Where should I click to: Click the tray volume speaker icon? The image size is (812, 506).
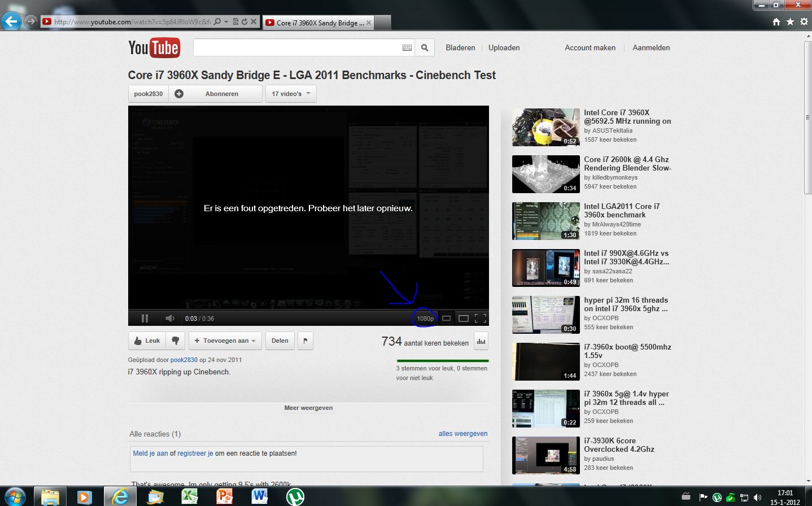click(x=758, y=498)
